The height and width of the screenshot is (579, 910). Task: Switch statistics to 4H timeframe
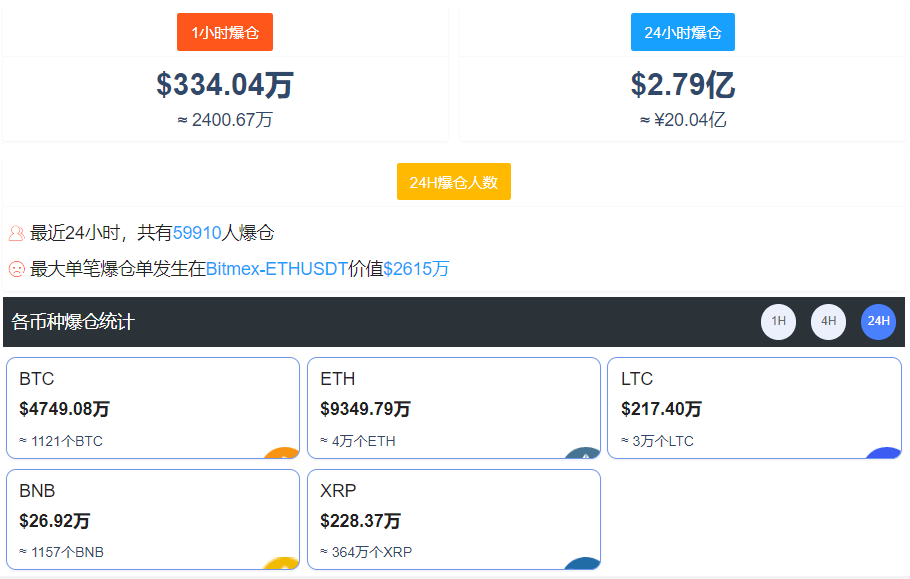tap(828, 321)
